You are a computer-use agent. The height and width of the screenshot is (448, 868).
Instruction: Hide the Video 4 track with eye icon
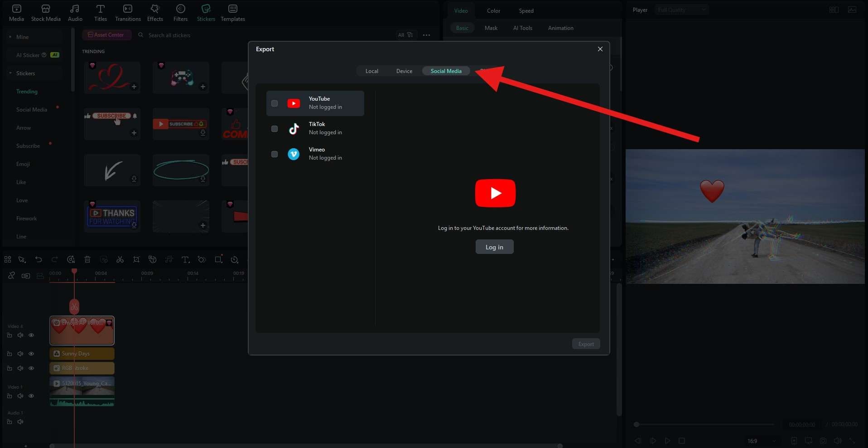coord(31,335)
